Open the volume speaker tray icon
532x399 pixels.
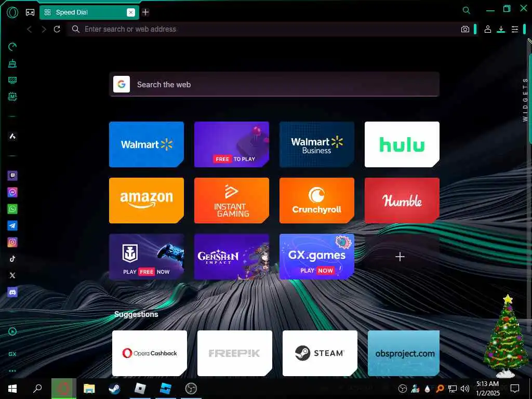465,389
